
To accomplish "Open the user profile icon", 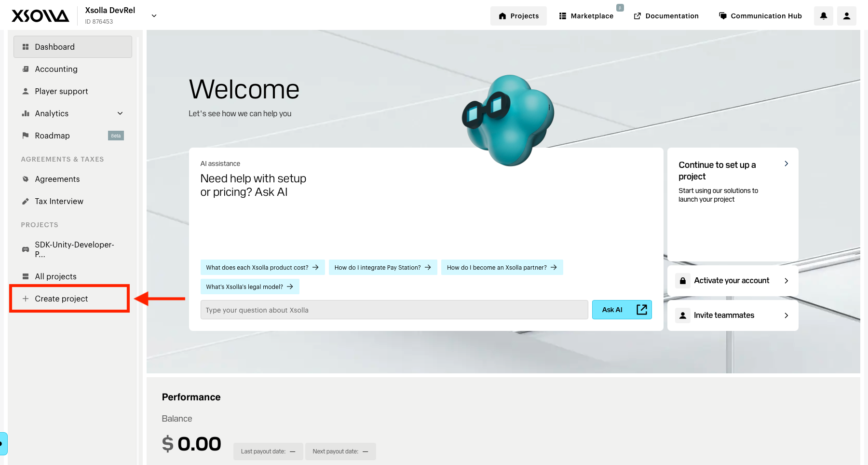I will [847, 16].
